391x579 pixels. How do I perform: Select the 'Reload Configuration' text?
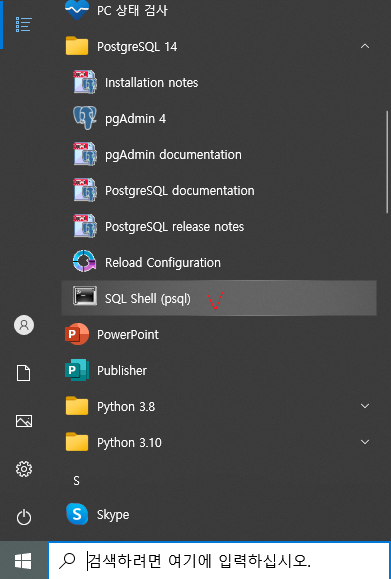[x=163, y=263]
